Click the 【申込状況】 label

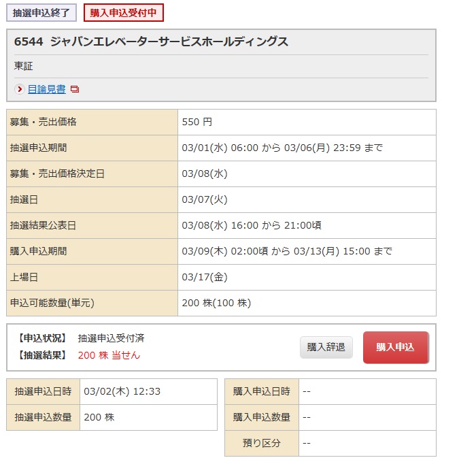pyautogui.click(x=42, y=338)
